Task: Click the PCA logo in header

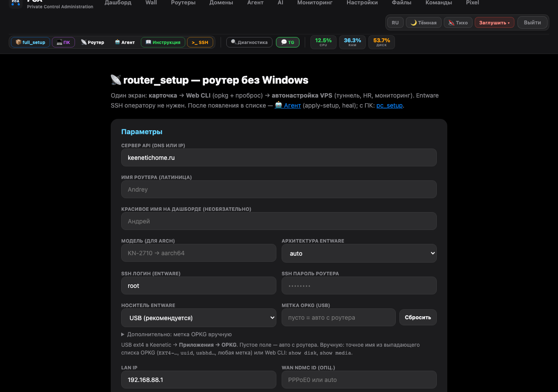Action: [16, 3]
